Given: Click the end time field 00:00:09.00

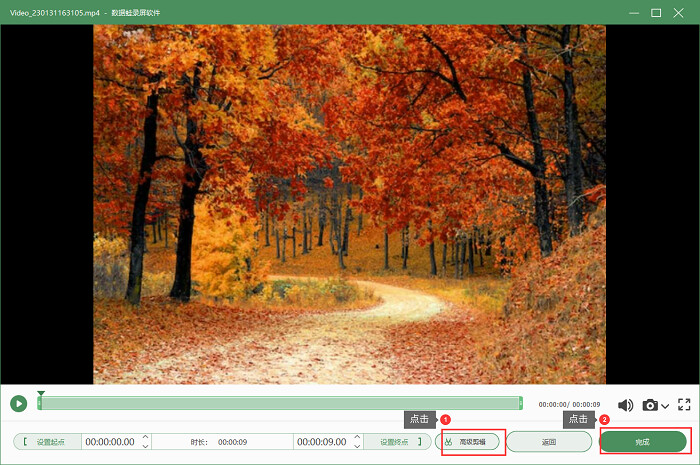Looking at the screenshot, I should pyautogui.click(x=322, y=442).
